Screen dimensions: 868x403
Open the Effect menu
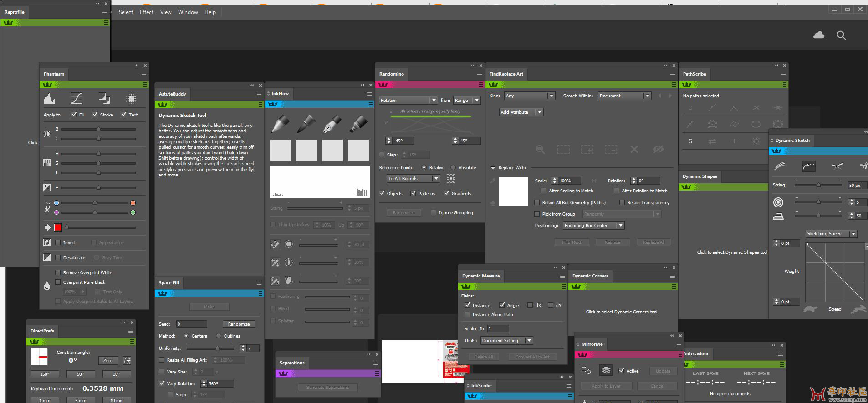pos(147,12)
